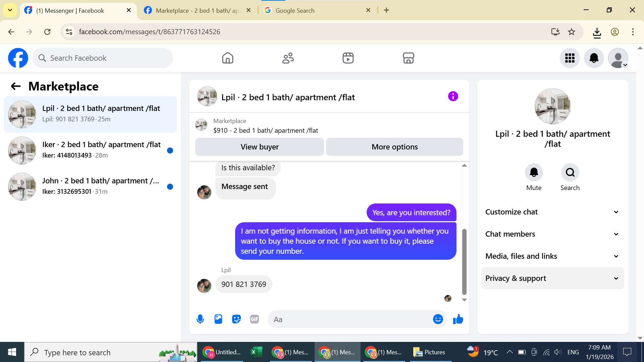The height and width of the screenshot is (362, 644).
Task: Mute this conversation's notifications
Action: click(534, 173)
